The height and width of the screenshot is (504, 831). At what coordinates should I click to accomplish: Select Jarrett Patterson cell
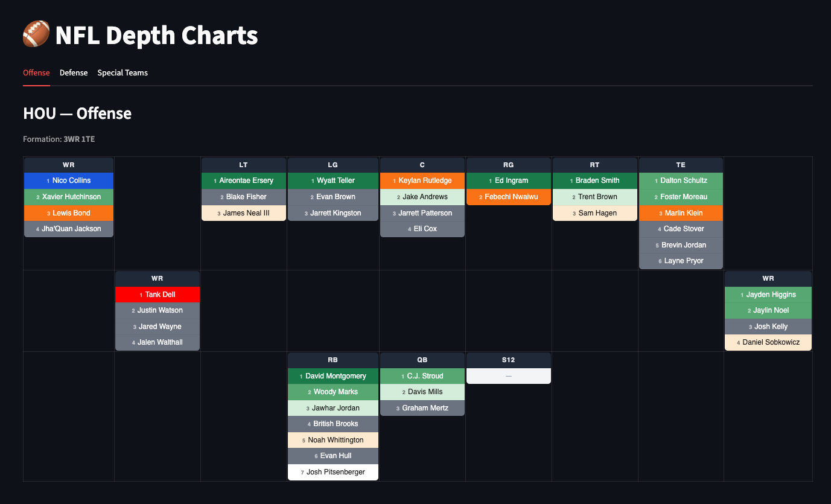click(x=422, y=213)
